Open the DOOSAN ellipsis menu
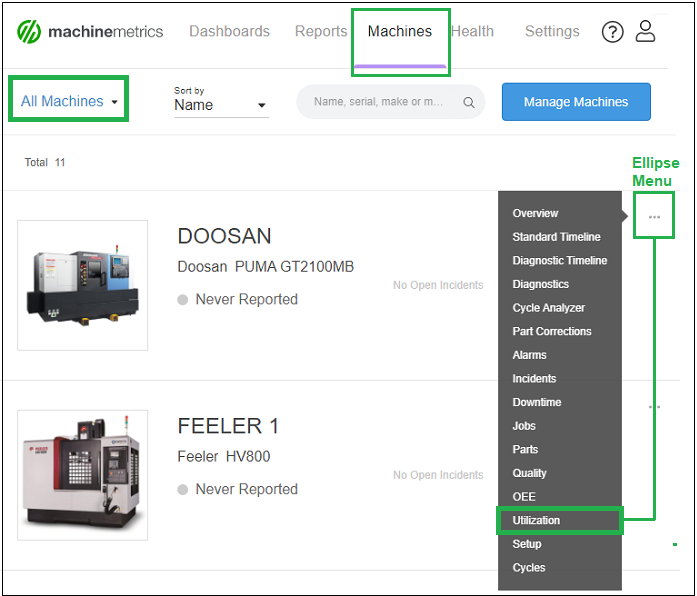This screenshot has height=596, width=697. coord(654,217)
